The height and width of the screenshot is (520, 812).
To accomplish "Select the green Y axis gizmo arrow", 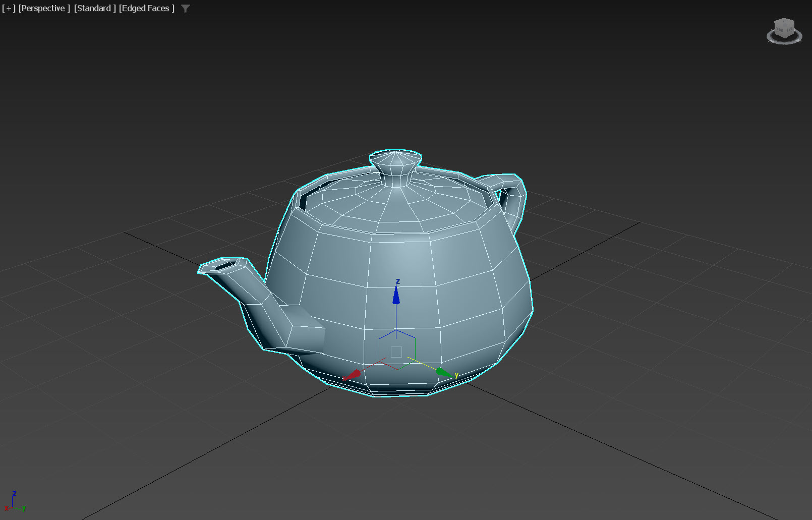I will [444, 373].
